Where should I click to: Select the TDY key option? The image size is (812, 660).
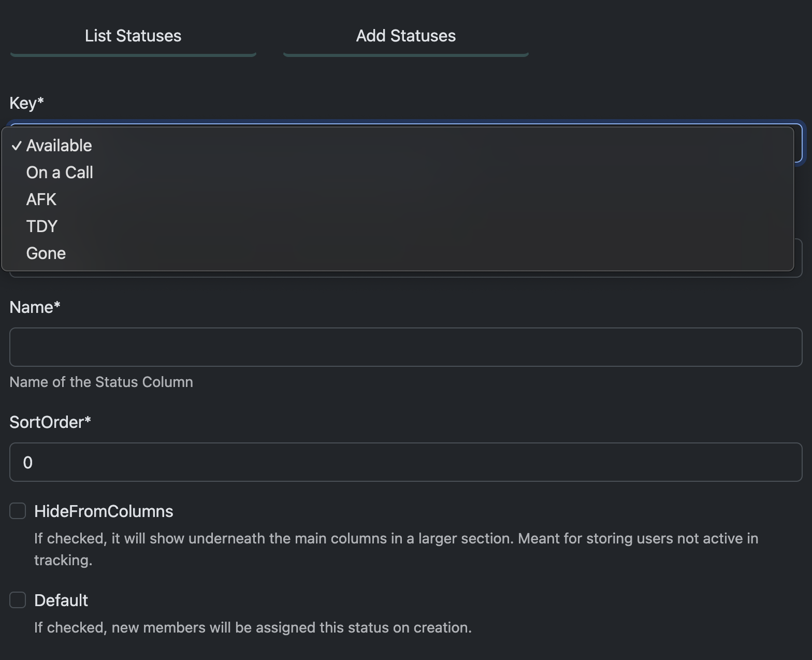pos(42,227)
